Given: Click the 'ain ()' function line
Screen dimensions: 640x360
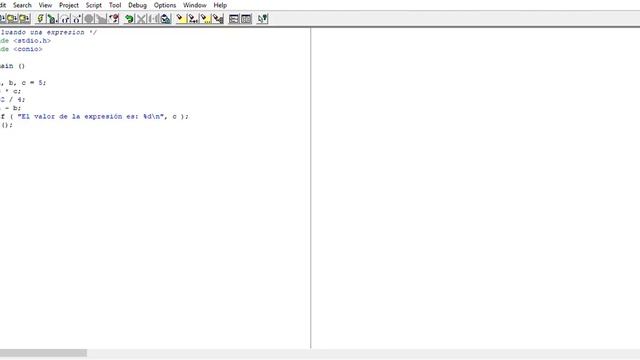Looking at the screenshot, I should tap(12, 66).
